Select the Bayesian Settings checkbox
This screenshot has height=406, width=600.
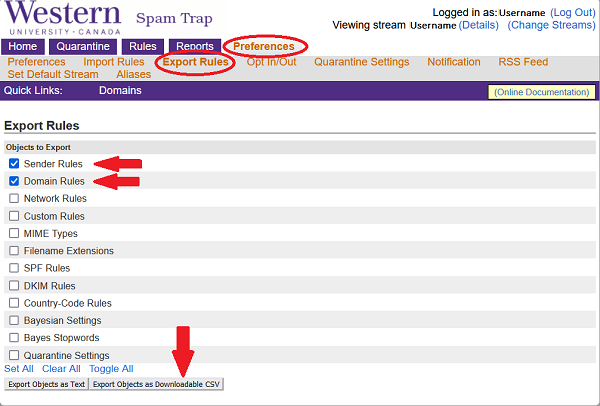click(14, 321)
